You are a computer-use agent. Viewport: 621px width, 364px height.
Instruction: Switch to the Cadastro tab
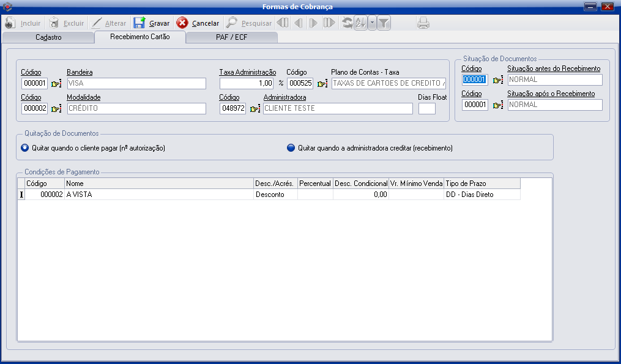pos(48,37)
